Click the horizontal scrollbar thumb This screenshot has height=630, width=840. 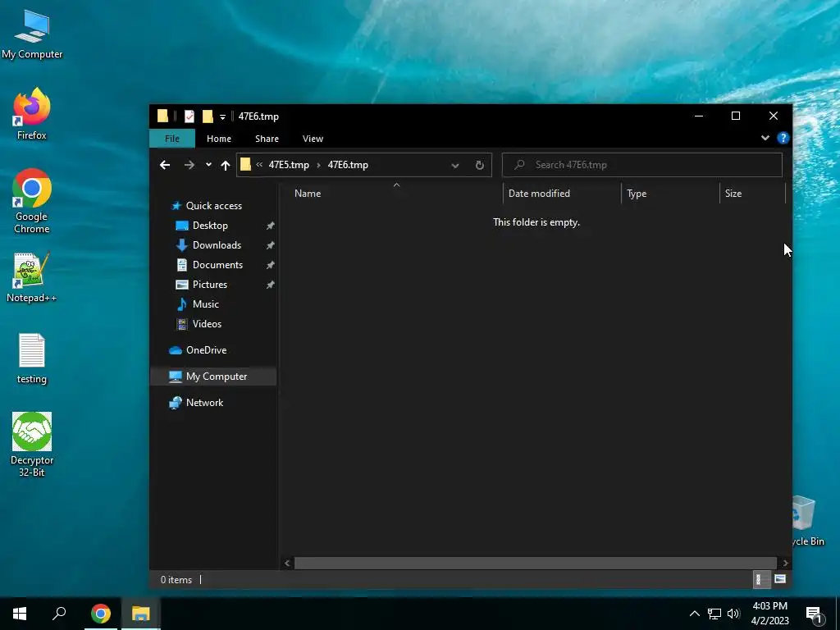pos(536,563)
